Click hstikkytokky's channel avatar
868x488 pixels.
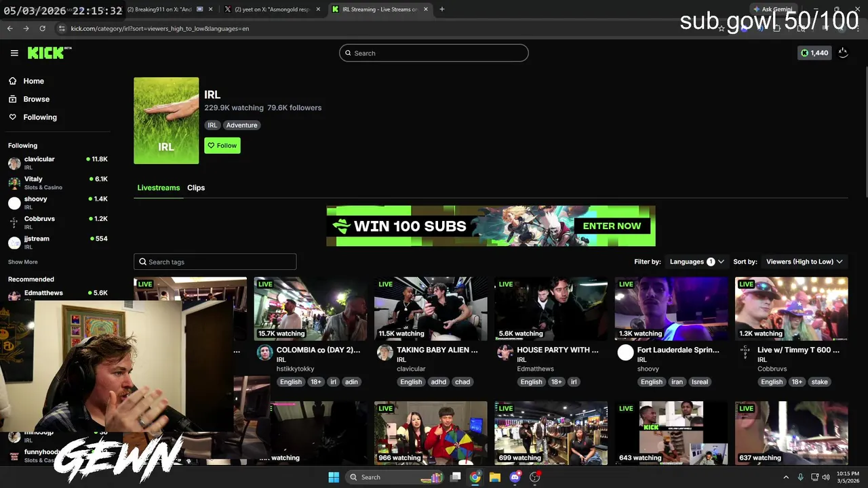264,352
